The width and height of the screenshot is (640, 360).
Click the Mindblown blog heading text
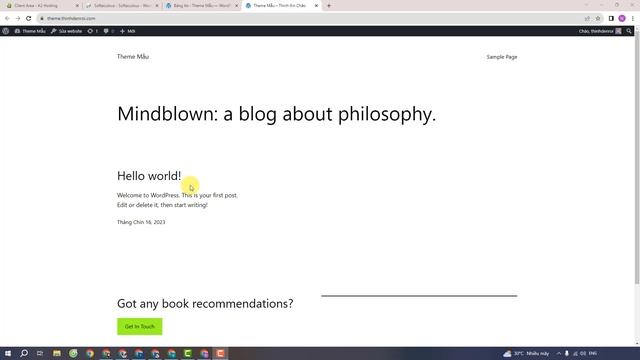276,113
